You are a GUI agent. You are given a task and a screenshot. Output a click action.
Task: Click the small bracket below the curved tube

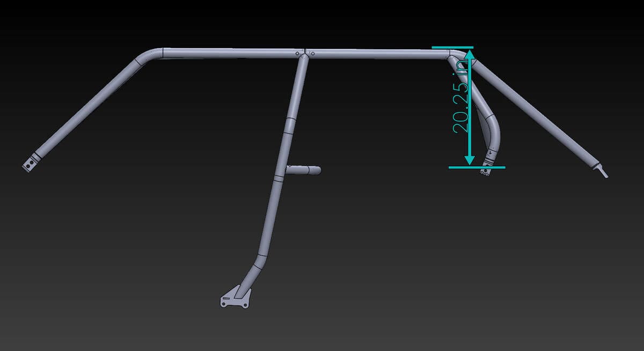point(486,171)
